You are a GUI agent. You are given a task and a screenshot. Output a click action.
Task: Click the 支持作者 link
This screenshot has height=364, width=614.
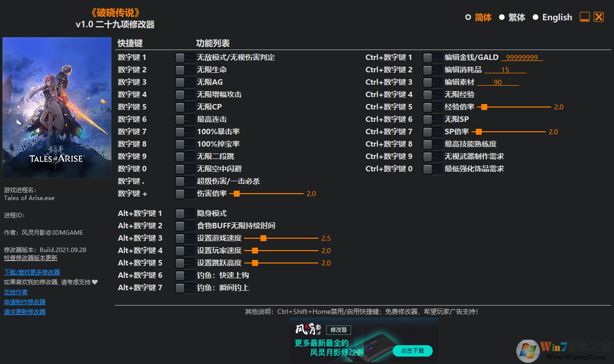tap(15, 292)
